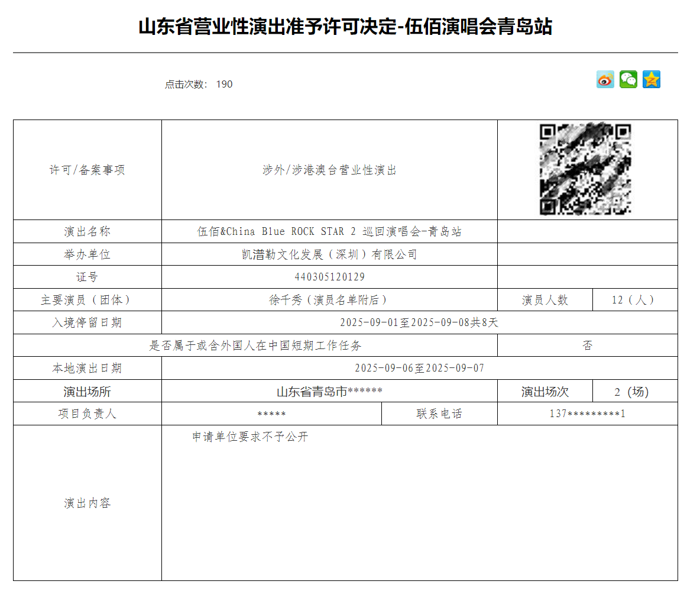Screen dimensions: 700x594
Task: Share to Qzone star icon
Action: (651, 79)
